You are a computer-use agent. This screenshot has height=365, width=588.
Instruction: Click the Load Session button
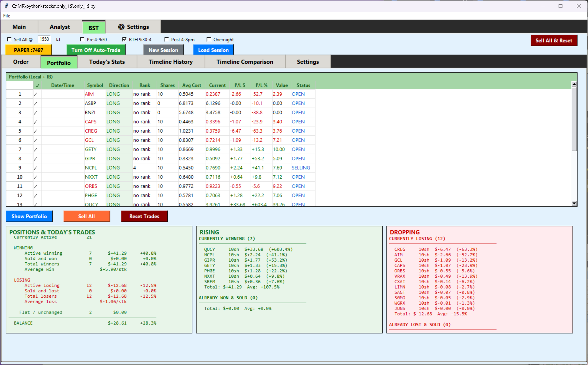coord(213,50)
